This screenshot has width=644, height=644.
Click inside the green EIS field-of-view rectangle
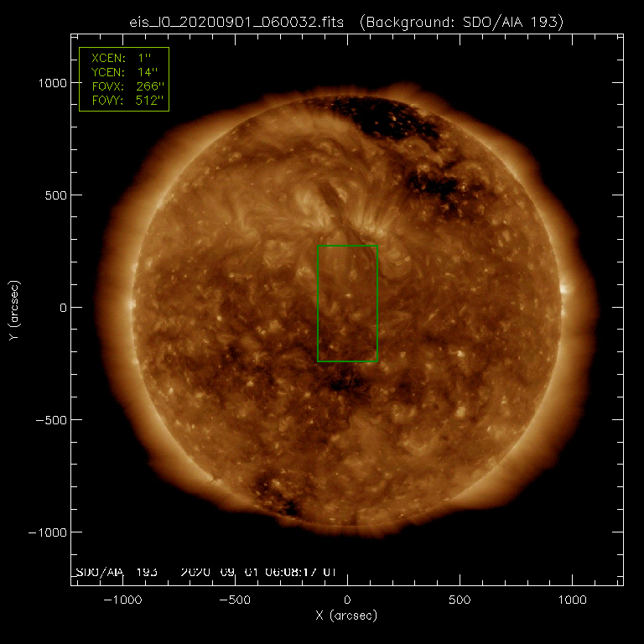click(347, 304)
